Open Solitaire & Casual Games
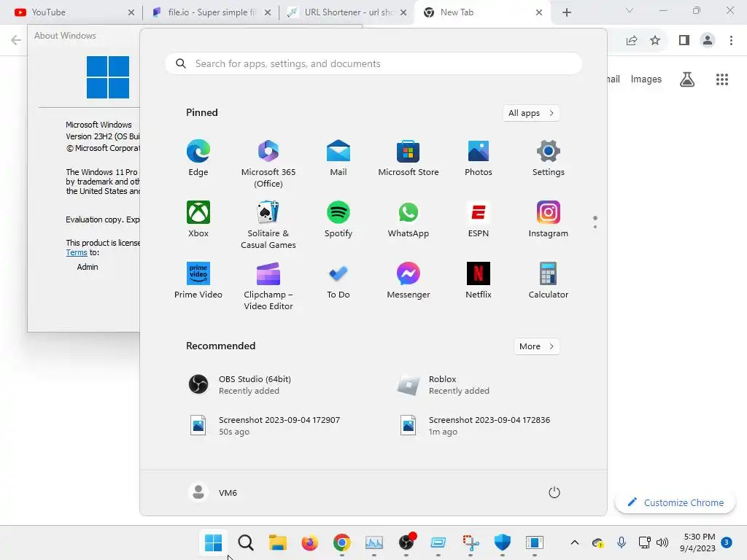This screenshot has width=747, height=560. point(268,225)
